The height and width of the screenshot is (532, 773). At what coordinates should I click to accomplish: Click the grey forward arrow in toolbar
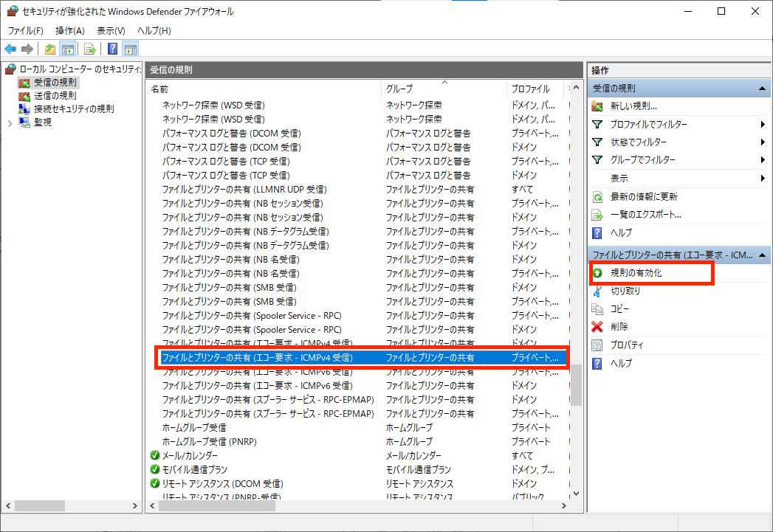click(x=27, y=49)
